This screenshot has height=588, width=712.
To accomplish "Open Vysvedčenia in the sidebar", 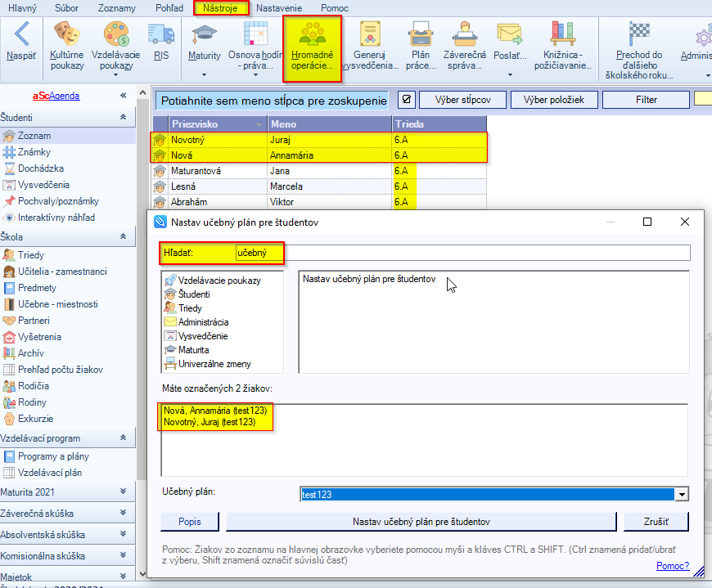I will (43, 185).
